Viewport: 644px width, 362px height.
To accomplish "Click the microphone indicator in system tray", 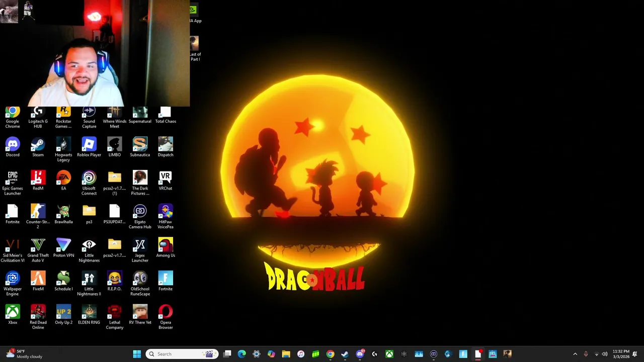I will pyautogui.click(x=586, y=354).
